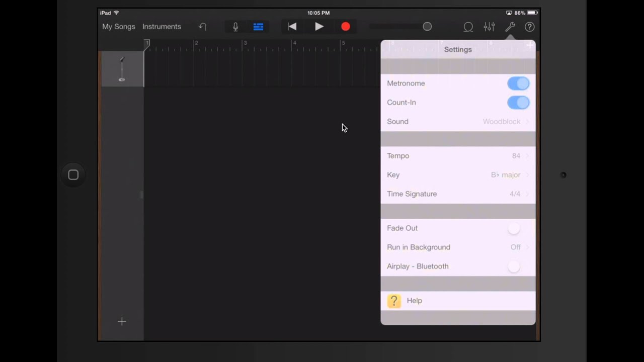Tap the wrench settings icon
The image size is (644, 362).
click(510, 27)
